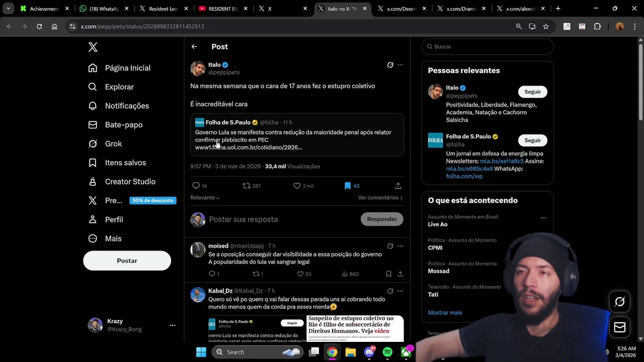
Task: Share Italo's post
Action: [398, 186]
